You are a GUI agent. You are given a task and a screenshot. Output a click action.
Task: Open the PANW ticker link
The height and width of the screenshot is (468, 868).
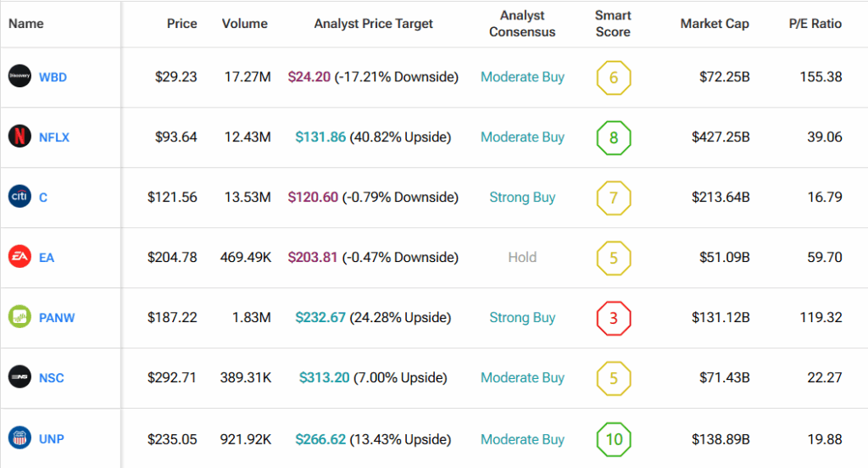[x=57, y=319]
